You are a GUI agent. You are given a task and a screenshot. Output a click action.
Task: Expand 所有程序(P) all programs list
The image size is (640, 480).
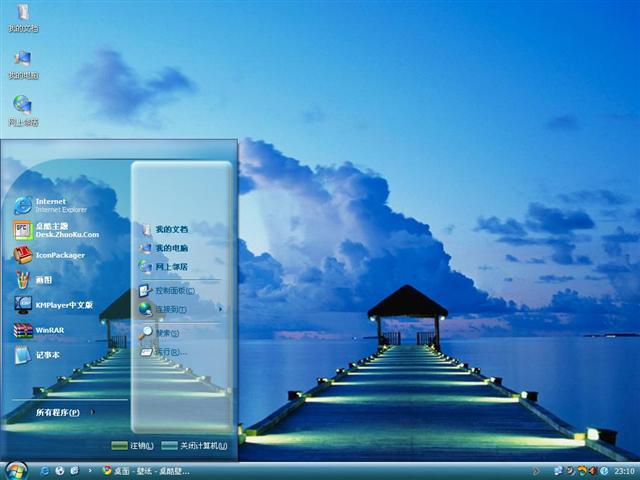pos(65,412)
